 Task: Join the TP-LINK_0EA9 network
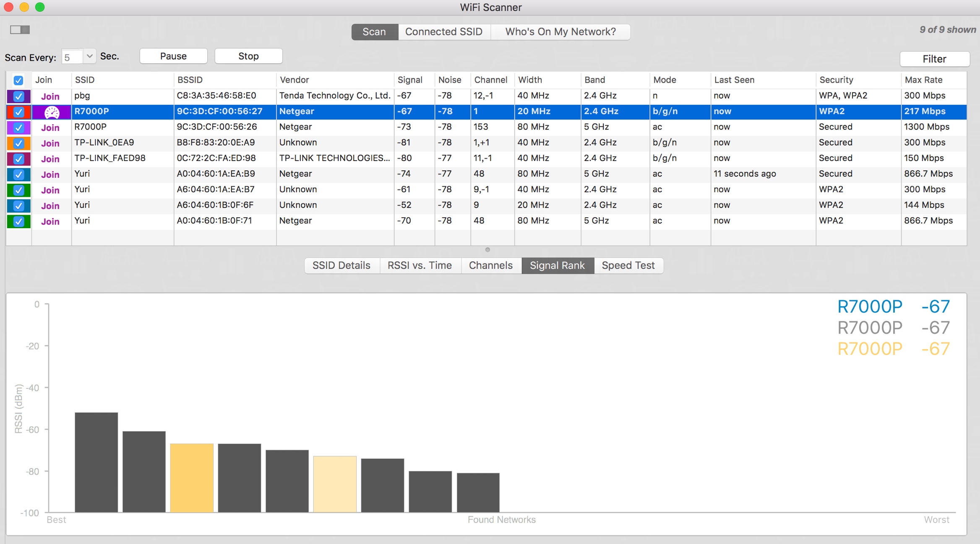(50, 143)
